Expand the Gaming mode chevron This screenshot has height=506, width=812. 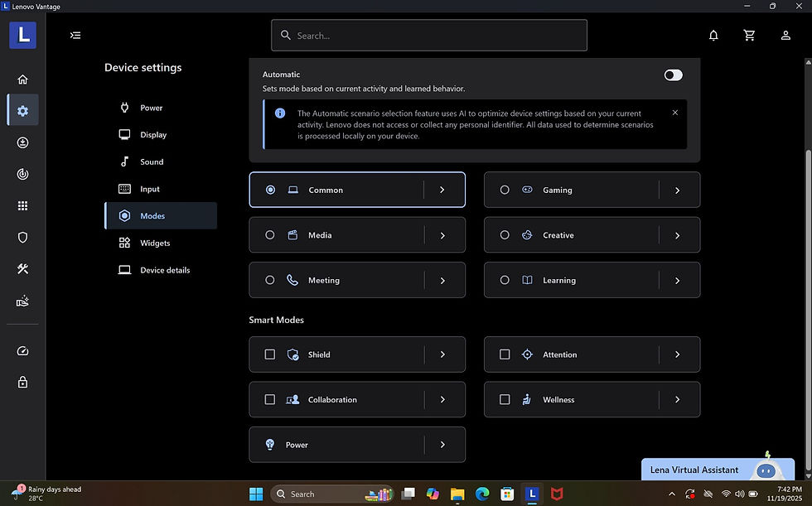tap(678, 190)
